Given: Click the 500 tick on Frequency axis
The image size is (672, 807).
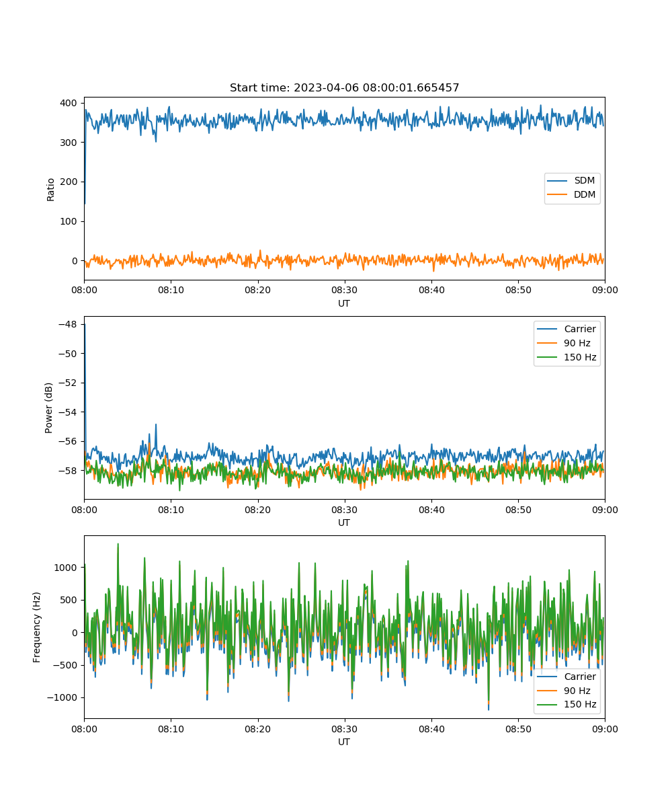Looking at the screenshot, I should [70, 600].
